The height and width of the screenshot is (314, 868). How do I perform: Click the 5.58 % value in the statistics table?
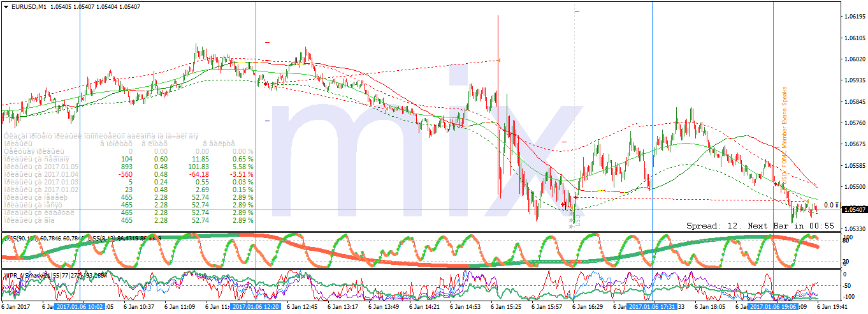tap(242, 167)
